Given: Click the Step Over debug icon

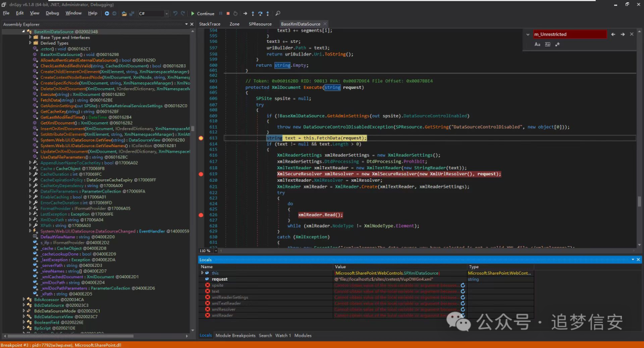Looking at the screenshot, I should click(x=261, y=13).
